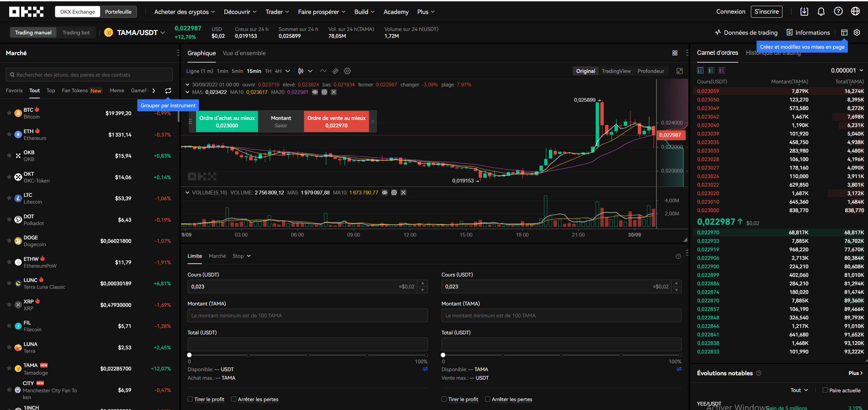The width and height of the screenshot is (868, 410).
Task: Select the candlestick chart type icon
Action: pos(300,71)
